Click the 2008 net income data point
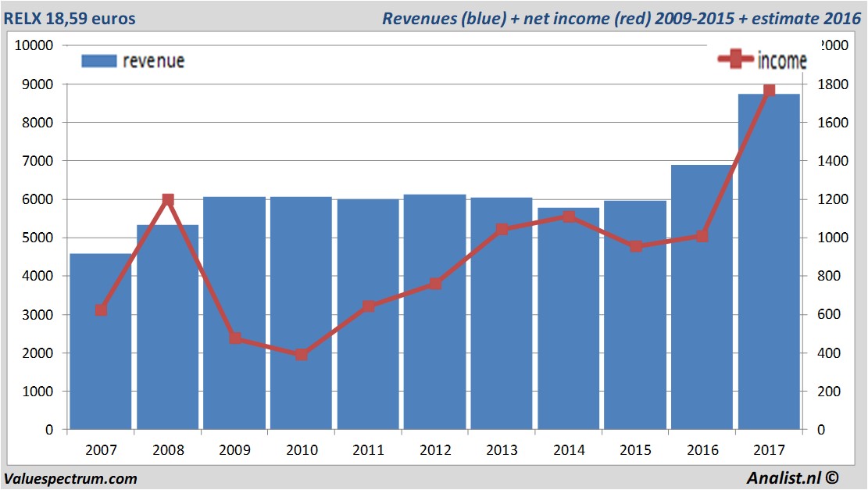This screenshot has width=868, height=490. (167, 200)
